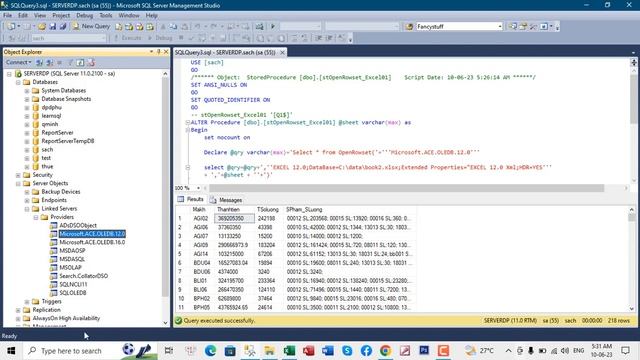Click the Open File folder icon
Screen dimensions: 640x360
pos(42,27)
